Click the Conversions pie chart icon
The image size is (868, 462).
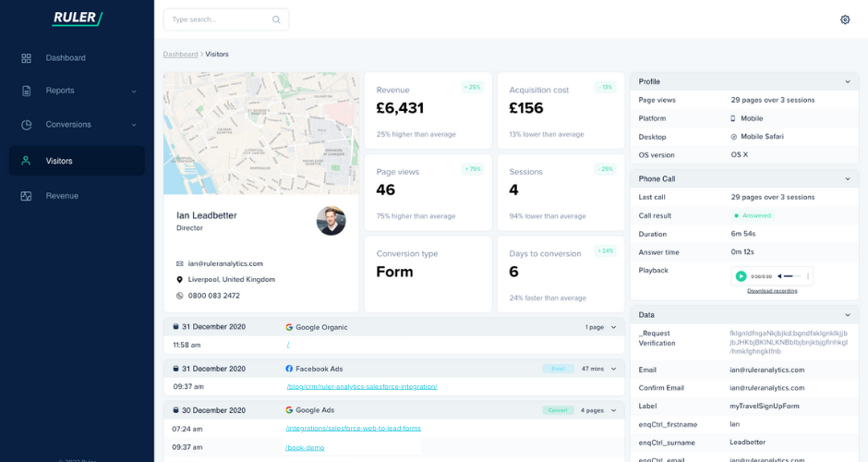tap(26, 125)
